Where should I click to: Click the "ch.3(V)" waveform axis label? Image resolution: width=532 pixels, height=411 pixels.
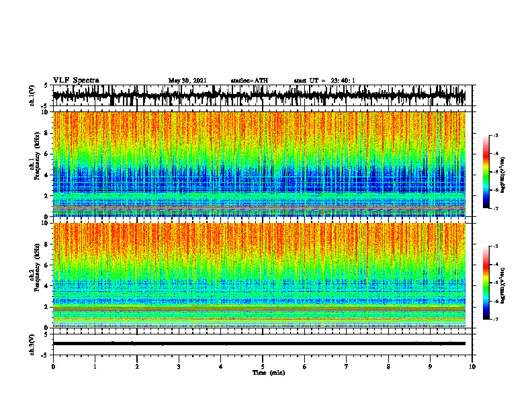coord(32,345)
